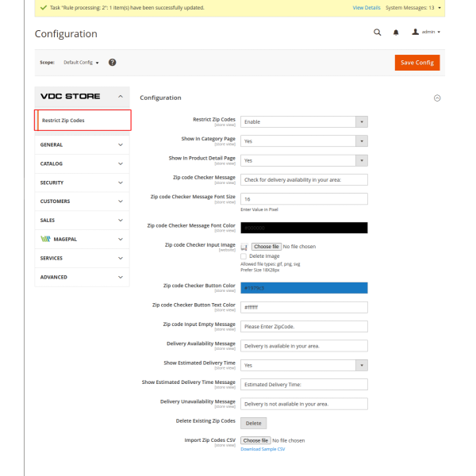Open the Restrict Zip Codes dropdown
This screenshot has width=476, height=476.
(x=304, y=121)
